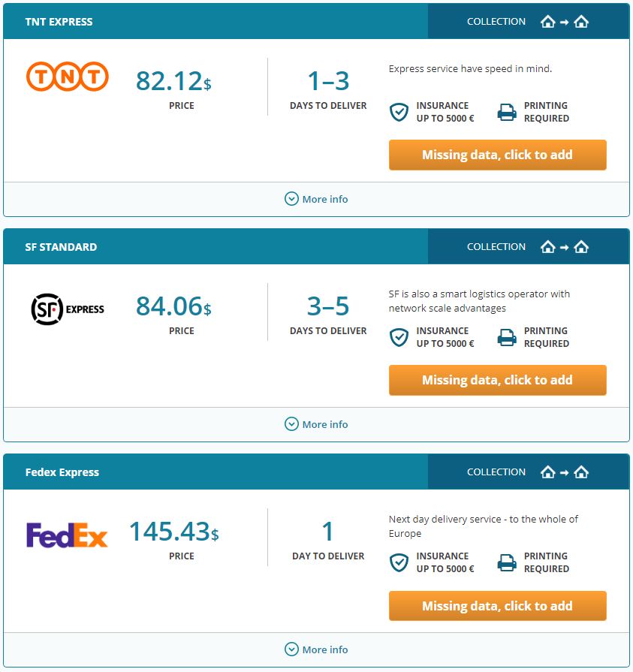Image resolution: width=633 pixels, height=672 pixels.
Task: Expand More info under Fedex Express
Action: pos(316,649)
